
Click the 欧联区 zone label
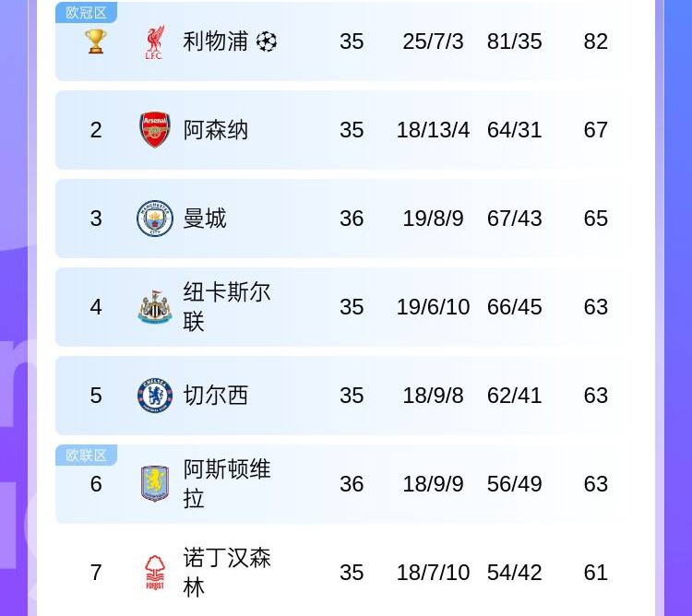pos(86,456)
